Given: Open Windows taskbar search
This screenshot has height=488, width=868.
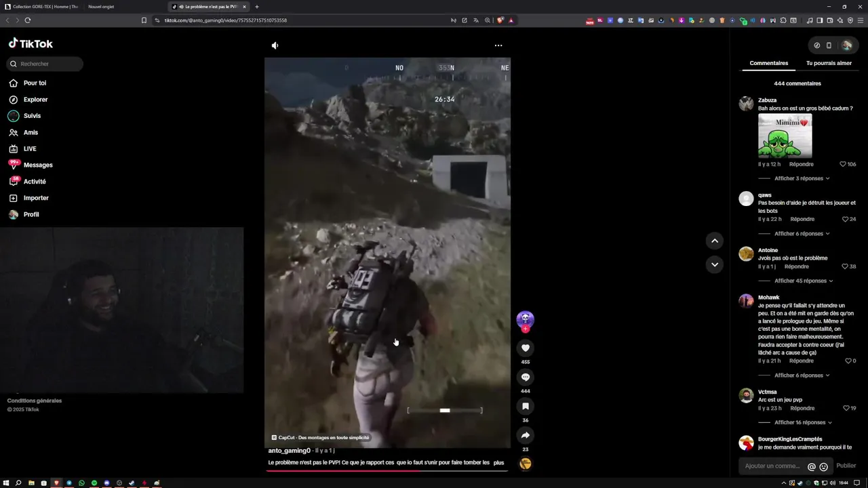Looking at the screenshot, I should 18,483.
